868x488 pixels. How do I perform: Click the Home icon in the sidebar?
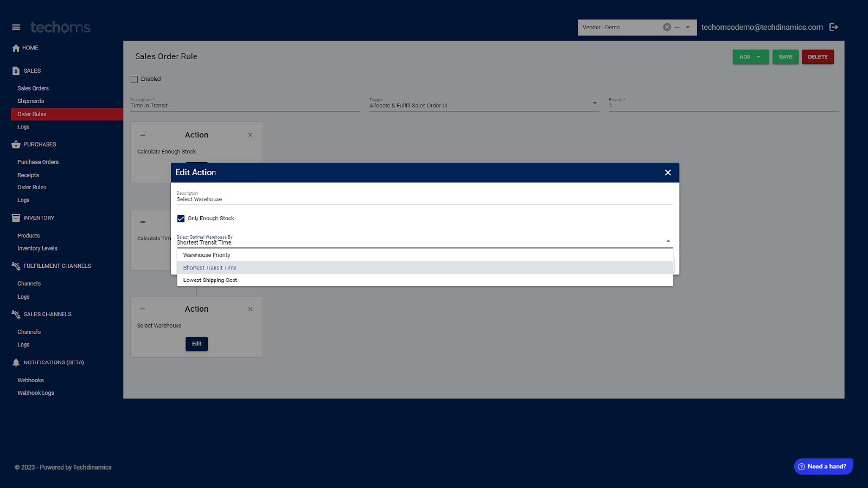coord(16,48)
